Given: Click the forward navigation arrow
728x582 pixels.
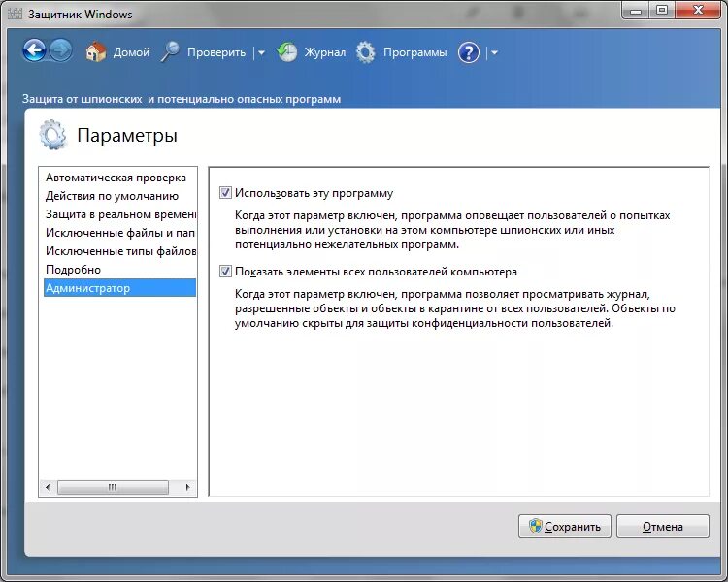Looking at the screenshot, I should click(x=61, y=51).
